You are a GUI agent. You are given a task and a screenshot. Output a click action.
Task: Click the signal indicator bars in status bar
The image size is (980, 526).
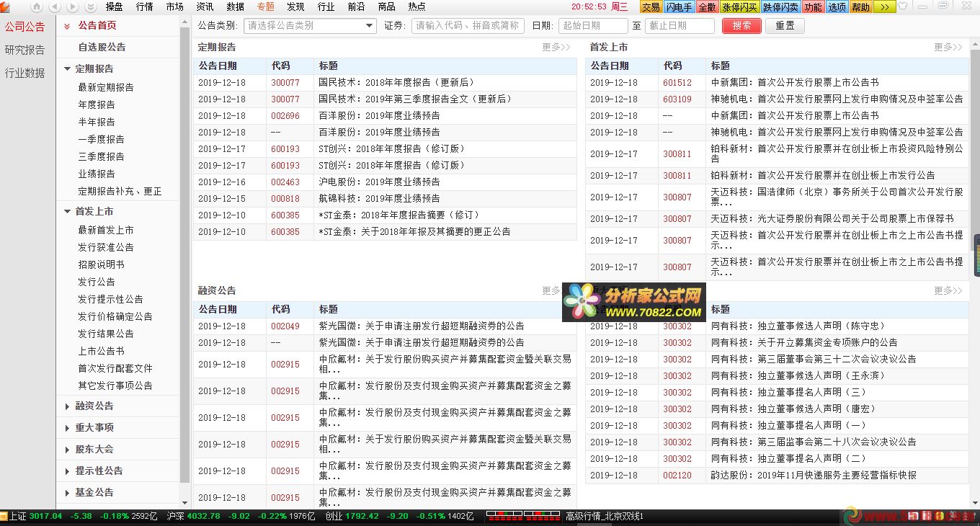coord(524,516)
